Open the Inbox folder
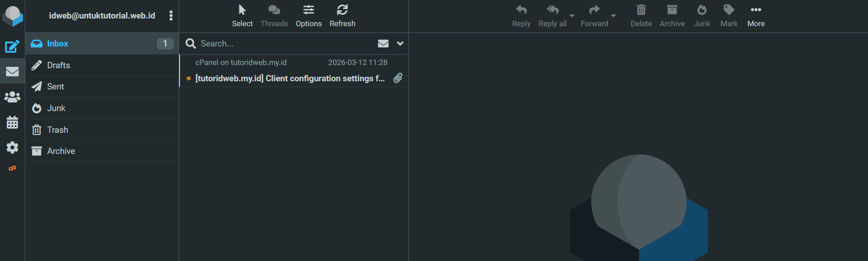Viewport: 868px width, 261px height. [102, 44]
